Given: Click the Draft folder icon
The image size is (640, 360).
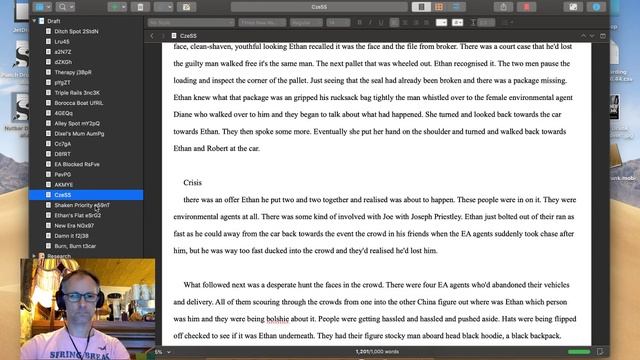Looking at the screenshot, I should (x=42, y=21).
